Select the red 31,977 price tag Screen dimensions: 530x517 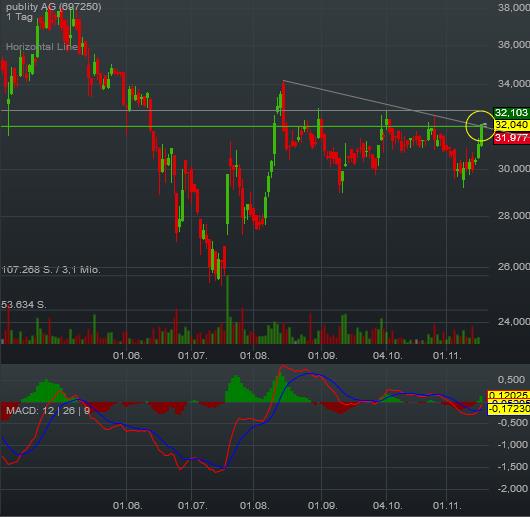pos(511,138)
